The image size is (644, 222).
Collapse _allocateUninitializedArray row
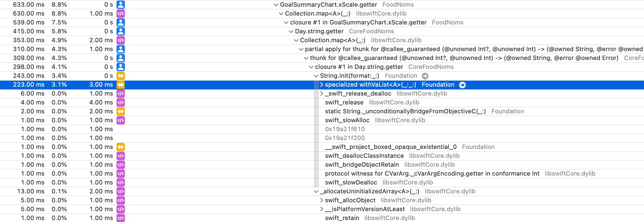coord(316,191)
